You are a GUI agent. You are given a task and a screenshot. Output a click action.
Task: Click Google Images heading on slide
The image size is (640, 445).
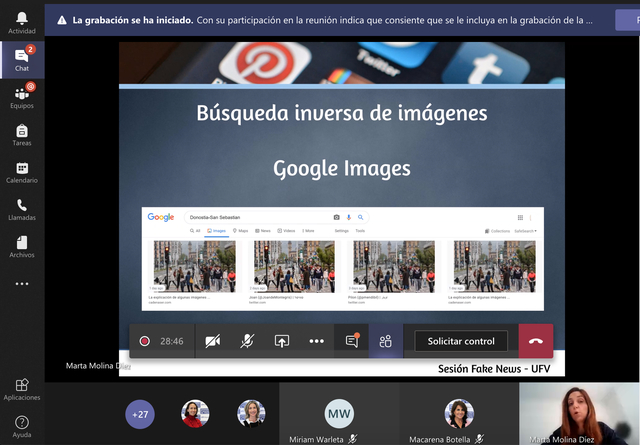(x=342, y=169)
